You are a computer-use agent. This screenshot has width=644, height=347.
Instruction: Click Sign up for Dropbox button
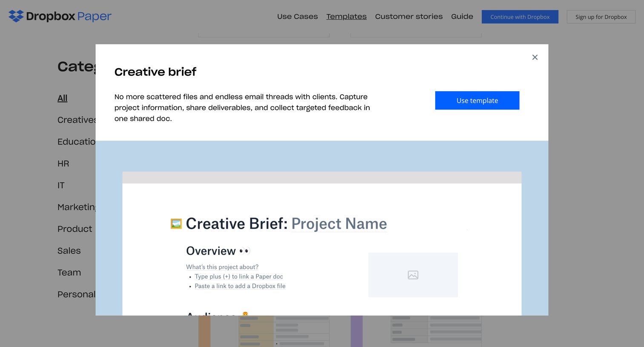(x=601, y=17)
